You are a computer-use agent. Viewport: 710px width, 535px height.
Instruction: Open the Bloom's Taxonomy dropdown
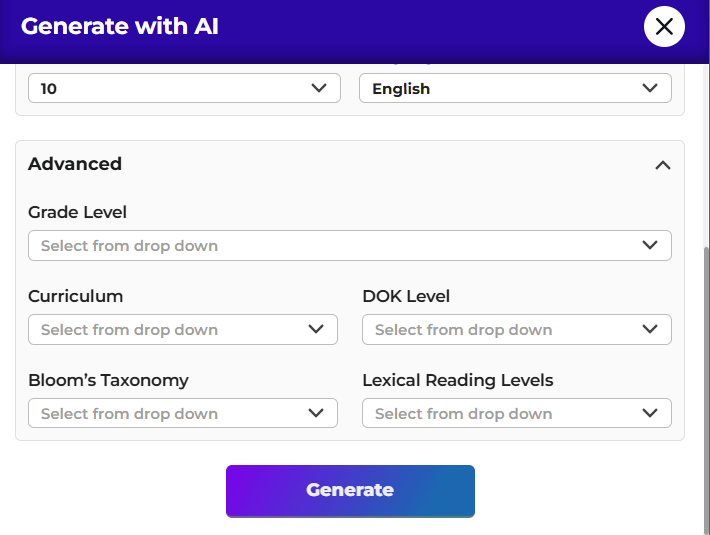(183, 413)
